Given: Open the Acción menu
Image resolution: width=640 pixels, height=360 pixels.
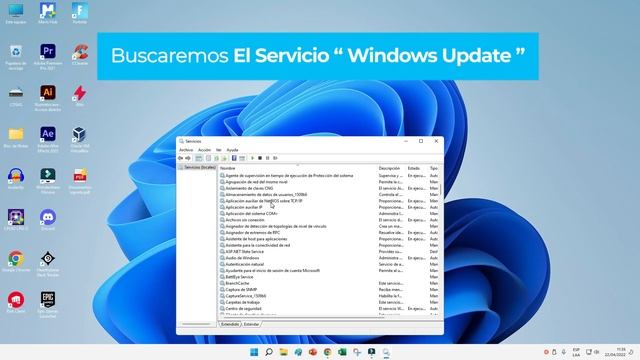Looking at the screenshot, I should 204,150.
